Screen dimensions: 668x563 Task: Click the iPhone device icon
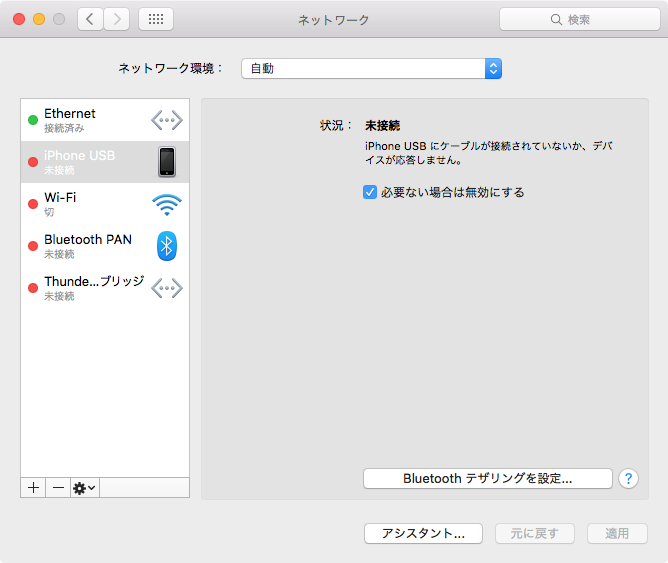coord(167,162)
